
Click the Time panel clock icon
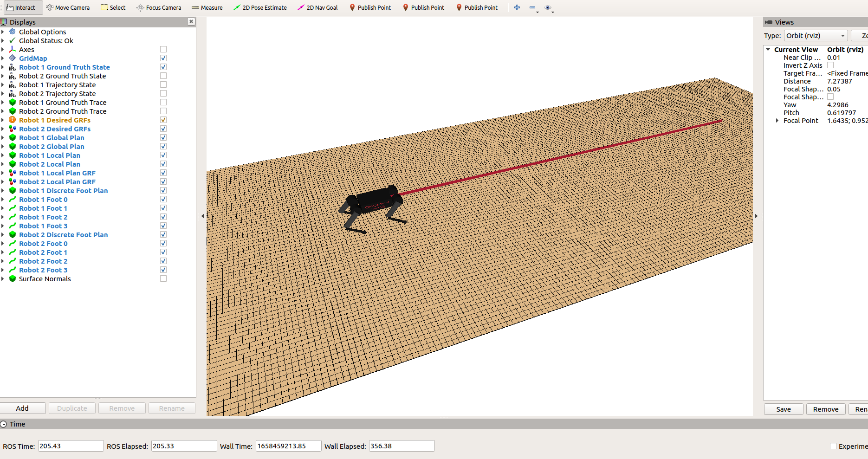pyautogui.click(x=4, y=424)
